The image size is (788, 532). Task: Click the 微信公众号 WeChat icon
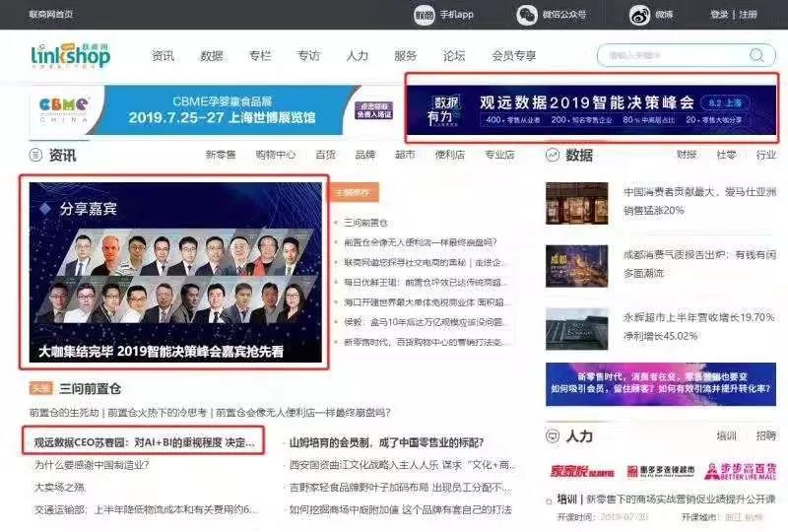pyautogui.click(x=526, y=15)
